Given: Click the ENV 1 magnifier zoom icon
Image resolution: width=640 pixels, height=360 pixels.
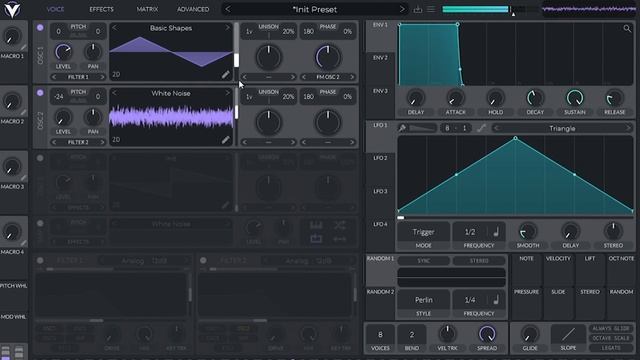Looking at the screenshot, I should click(x=627, y=28).
